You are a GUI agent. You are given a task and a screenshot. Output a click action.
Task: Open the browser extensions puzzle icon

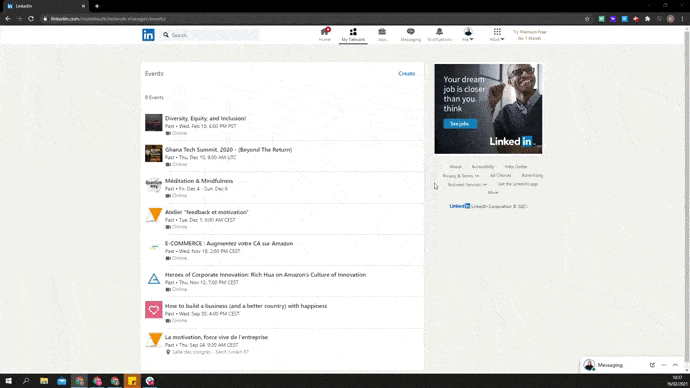pyautogui.click(x=647, y=19)
